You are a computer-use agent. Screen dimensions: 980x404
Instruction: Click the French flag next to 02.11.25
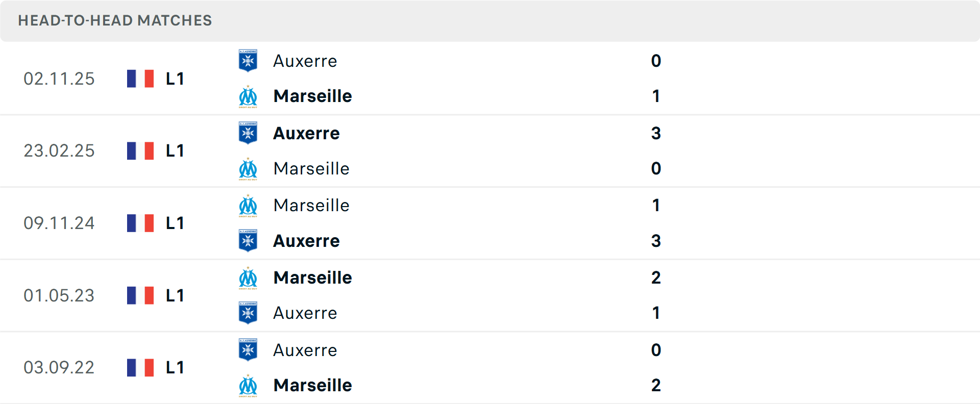[x=140, y=79]
